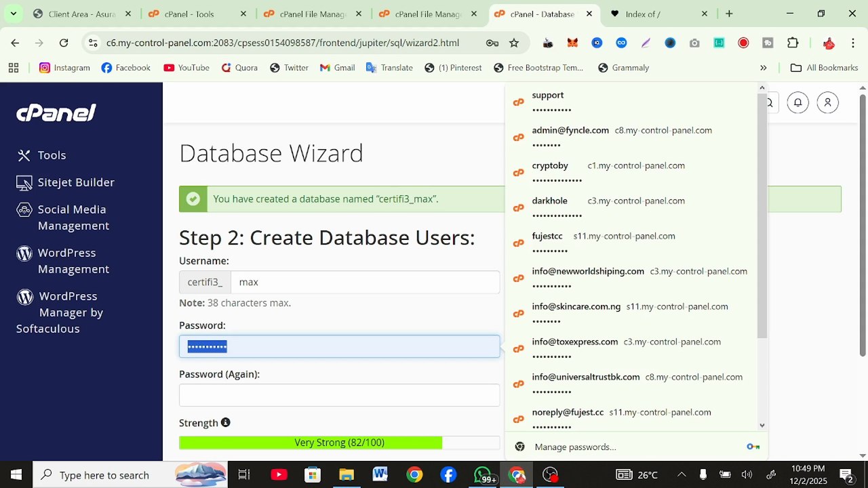Open Windows notification center
This screenshot has width=868, height=488.
click(846, 474)
